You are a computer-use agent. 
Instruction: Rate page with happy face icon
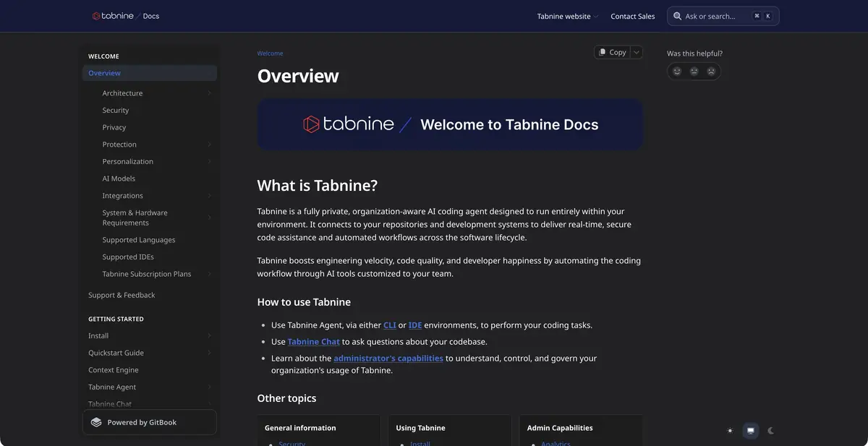[677, 71]
